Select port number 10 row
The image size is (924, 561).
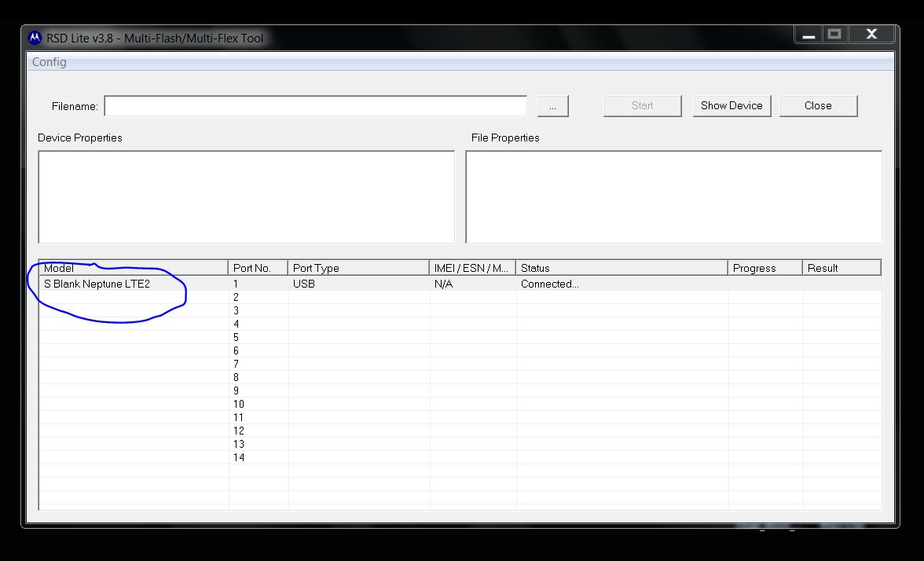pos(460,404)
